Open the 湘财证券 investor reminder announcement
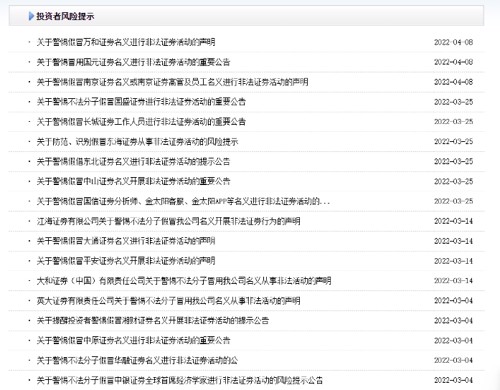Image resolution: width=500 pixels, height=390 pixels. tap(153, 321)
